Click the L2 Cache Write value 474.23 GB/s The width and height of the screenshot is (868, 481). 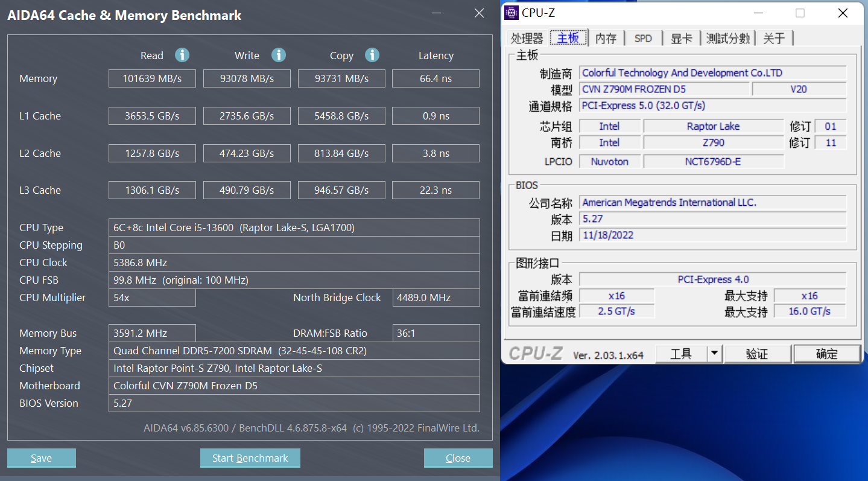pos(247,153)
